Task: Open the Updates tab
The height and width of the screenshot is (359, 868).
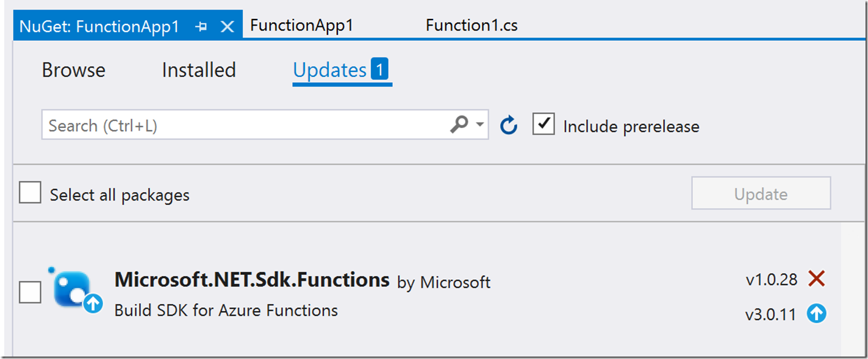Action: pos(342,71)
